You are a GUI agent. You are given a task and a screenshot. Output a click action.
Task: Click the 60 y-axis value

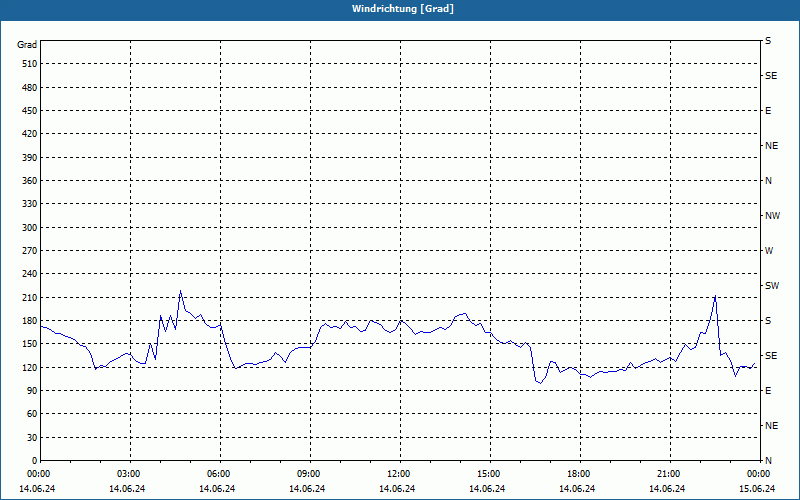point(32,414)
